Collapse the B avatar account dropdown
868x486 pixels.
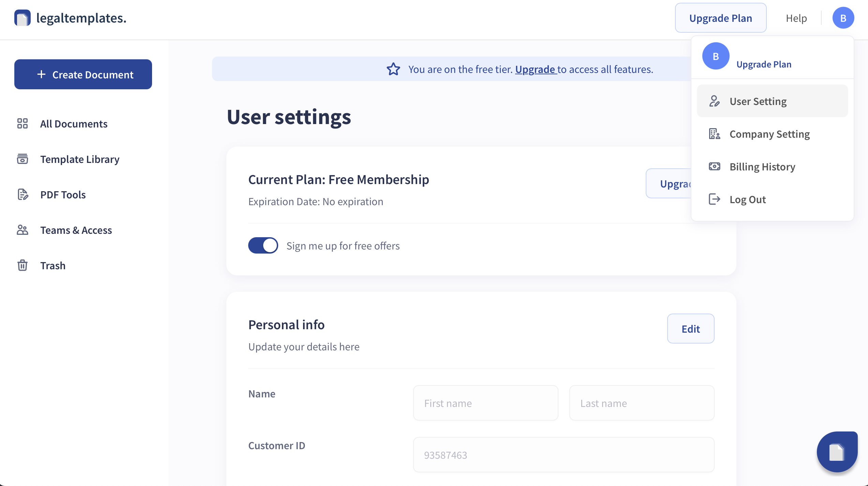[843, 18]
